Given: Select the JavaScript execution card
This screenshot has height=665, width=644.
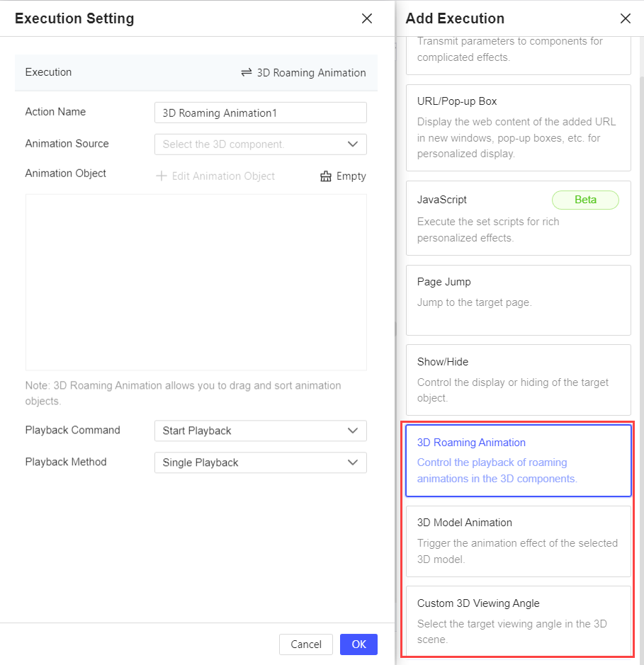Looking at the screenshot, I should (518, 218).
